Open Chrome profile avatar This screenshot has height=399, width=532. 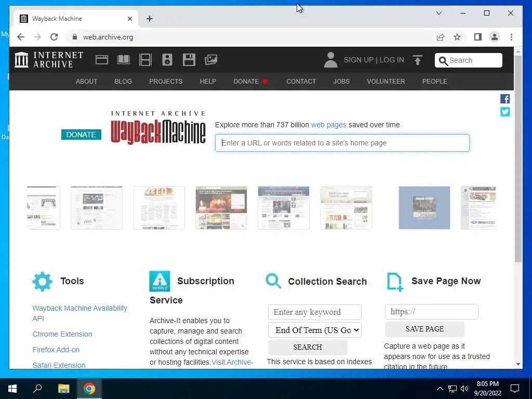[495, 37]
